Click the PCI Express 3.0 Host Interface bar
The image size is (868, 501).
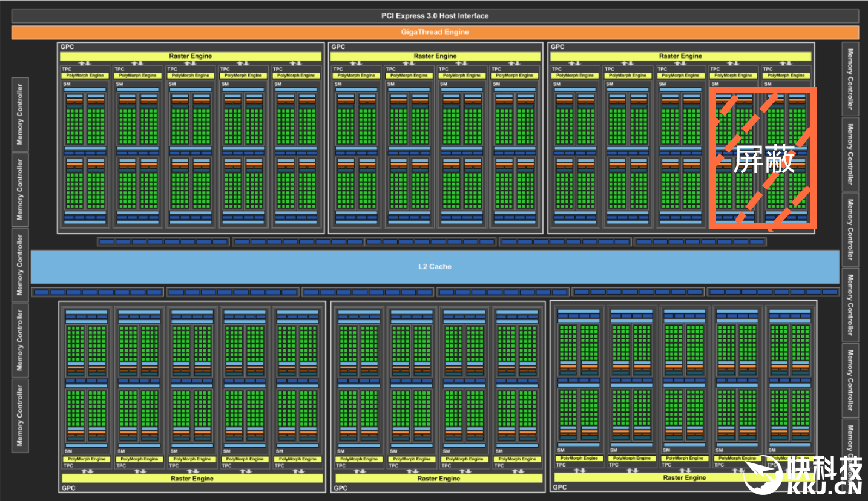[x=435, y=16]
